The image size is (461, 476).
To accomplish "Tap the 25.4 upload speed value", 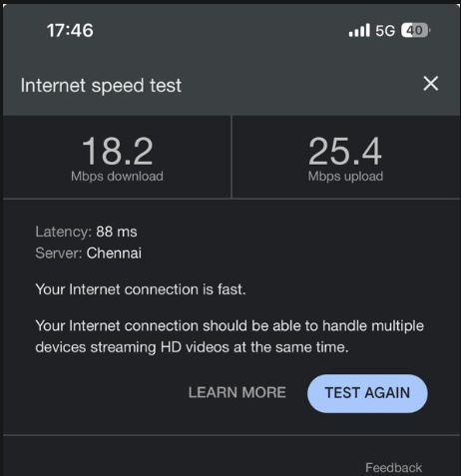I will pyautogui.click(x=345, y=152).
